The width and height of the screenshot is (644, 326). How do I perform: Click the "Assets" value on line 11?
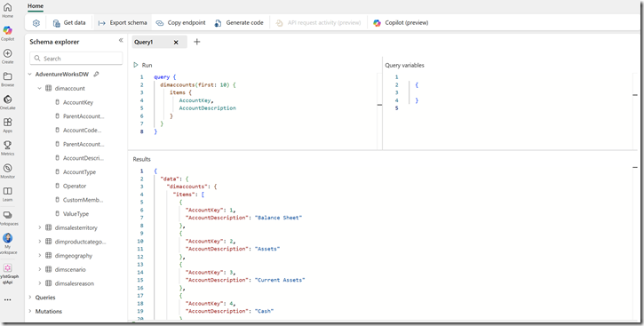pyautogui.click(x=267, y=249)
